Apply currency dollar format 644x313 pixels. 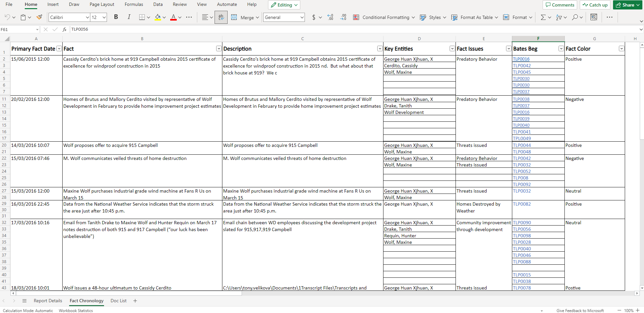pyautogui.click(x=314, y=17)
